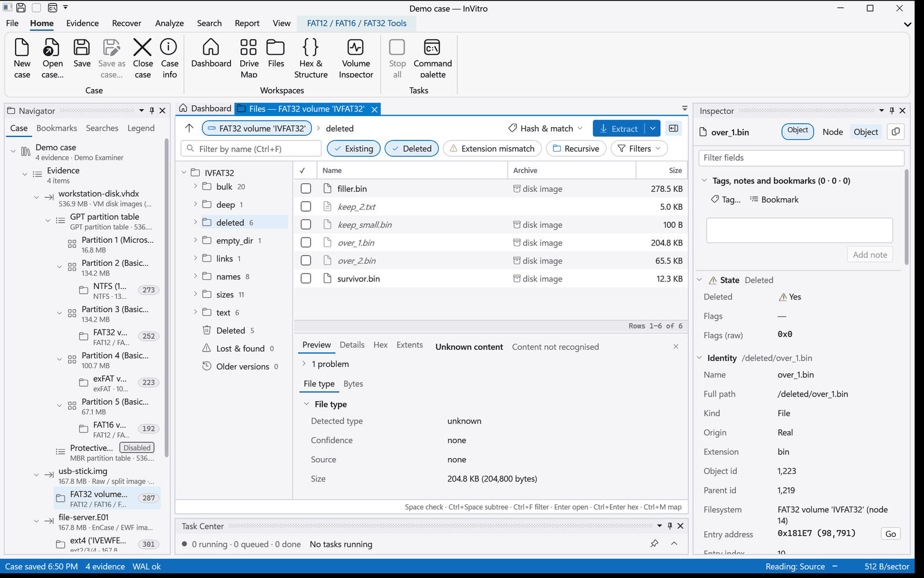Expand the bulk folder
This screenshot has width=924, height=578.
click(195, 186)
